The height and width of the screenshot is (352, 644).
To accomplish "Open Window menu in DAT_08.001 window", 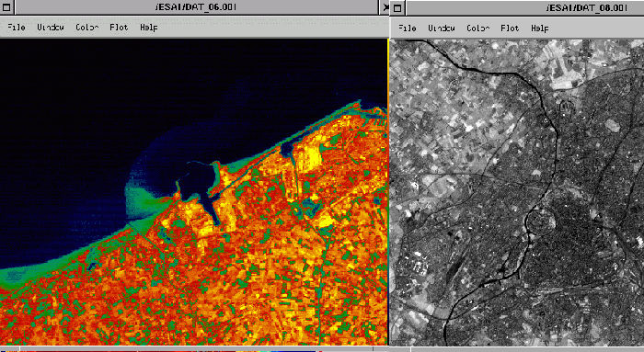I will [x=442, y=28].
